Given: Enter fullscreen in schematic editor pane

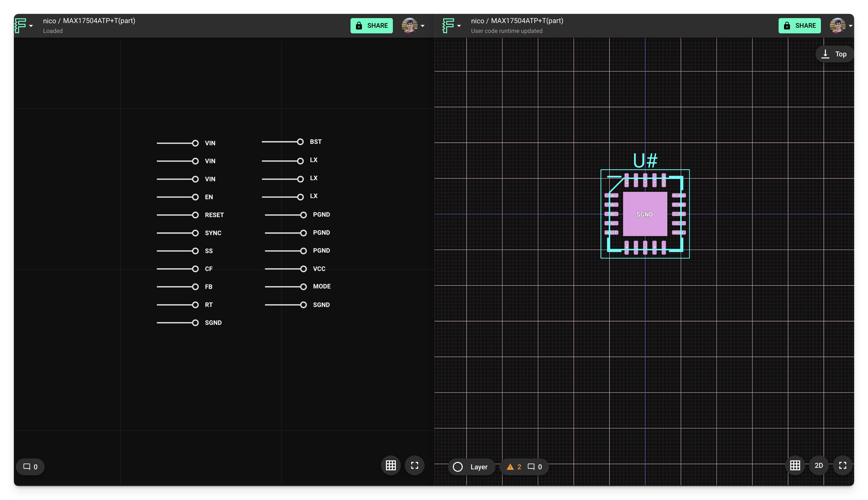Looking at the screenshot, I should click(414, 466).
